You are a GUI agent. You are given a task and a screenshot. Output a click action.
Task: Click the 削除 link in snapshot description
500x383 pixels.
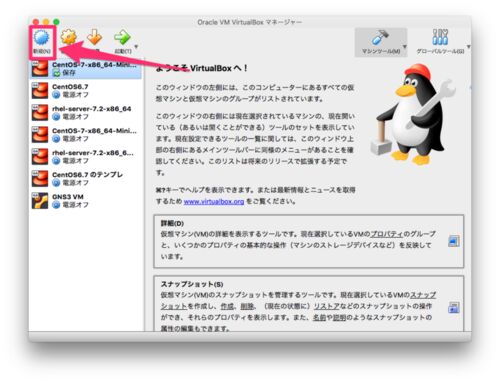coord(247,306)
